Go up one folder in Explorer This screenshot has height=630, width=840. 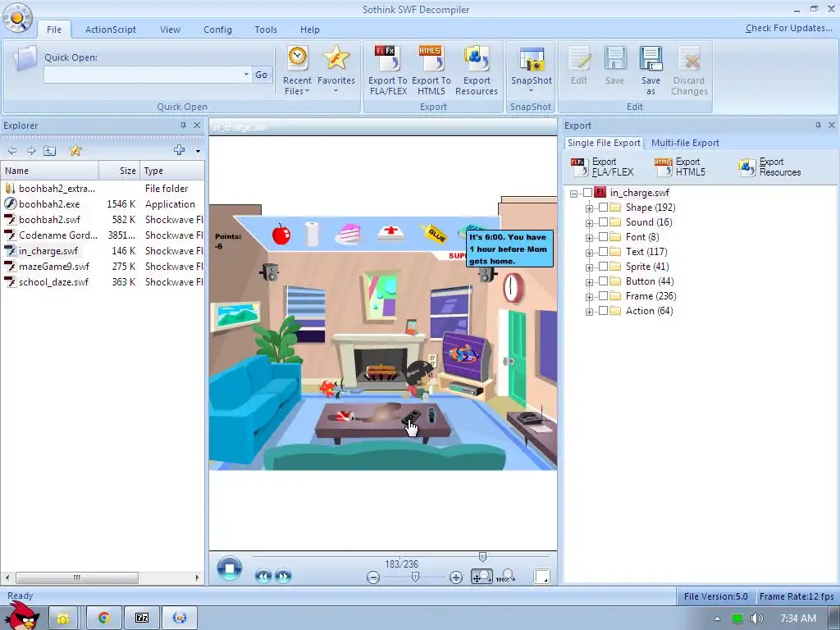50,151
